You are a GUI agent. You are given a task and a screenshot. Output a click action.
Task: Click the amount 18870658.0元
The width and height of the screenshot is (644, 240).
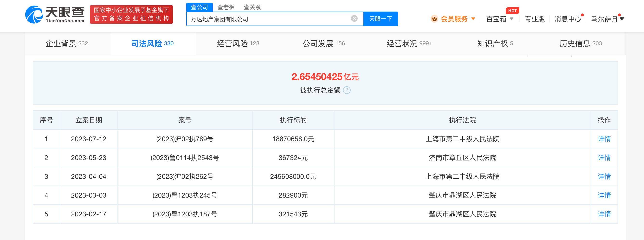293,139
